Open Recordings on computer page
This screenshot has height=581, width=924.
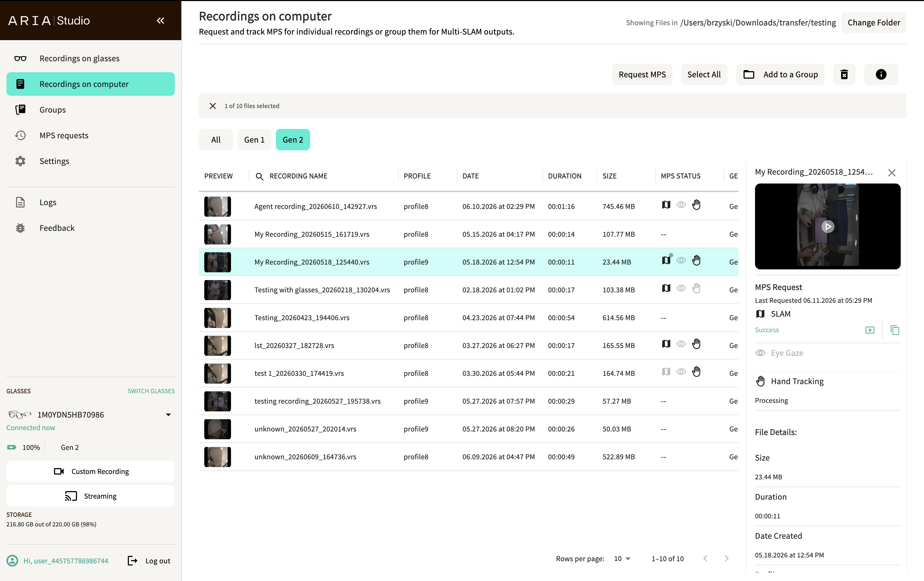[x=91, y=84]
